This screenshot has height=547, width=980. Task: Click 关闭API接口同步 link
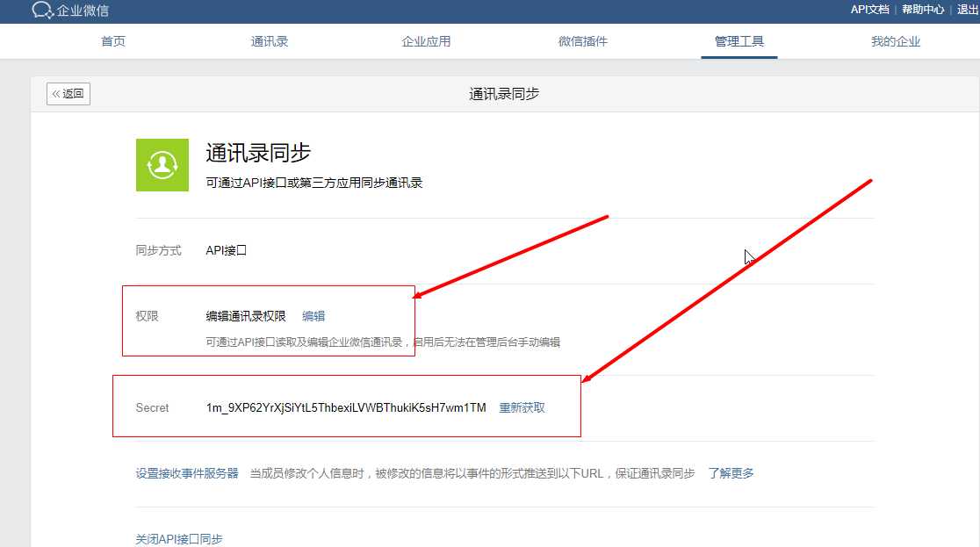179,539
